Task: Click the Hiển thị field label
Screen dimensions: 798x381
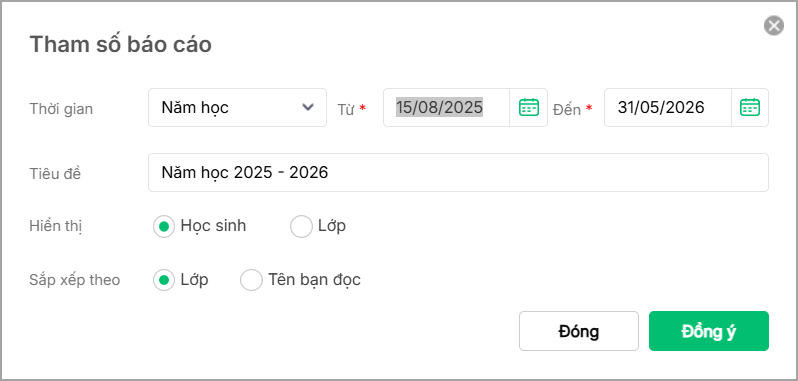Action: tap(55, 226)
